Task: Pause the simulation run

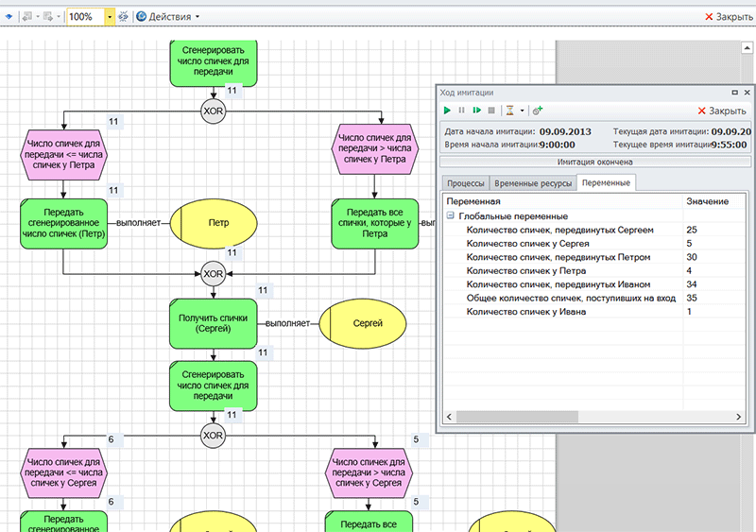Action: click(462, 111)
